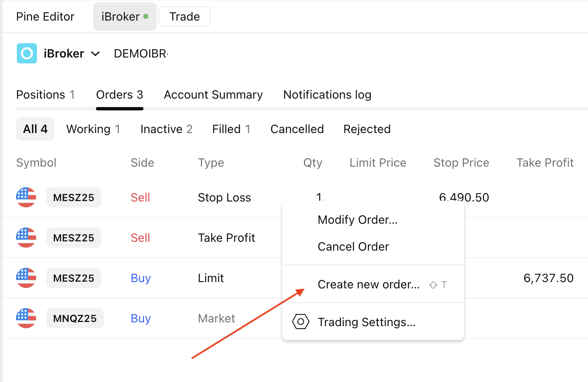Click the flag icon in Stop Loss row

click(26, 197)
